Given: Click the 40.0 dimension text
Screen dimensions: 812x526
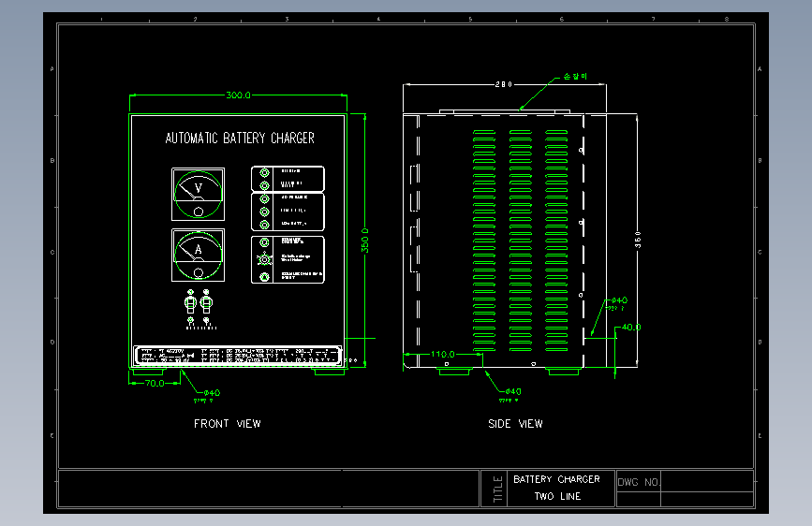Looking at the screenshot, I should (x=631, y=328).
